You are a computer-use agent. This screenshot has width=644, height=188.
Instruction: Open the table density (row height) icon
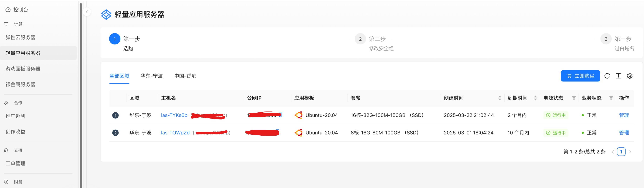pyautogui.click(x=618, y=76)
